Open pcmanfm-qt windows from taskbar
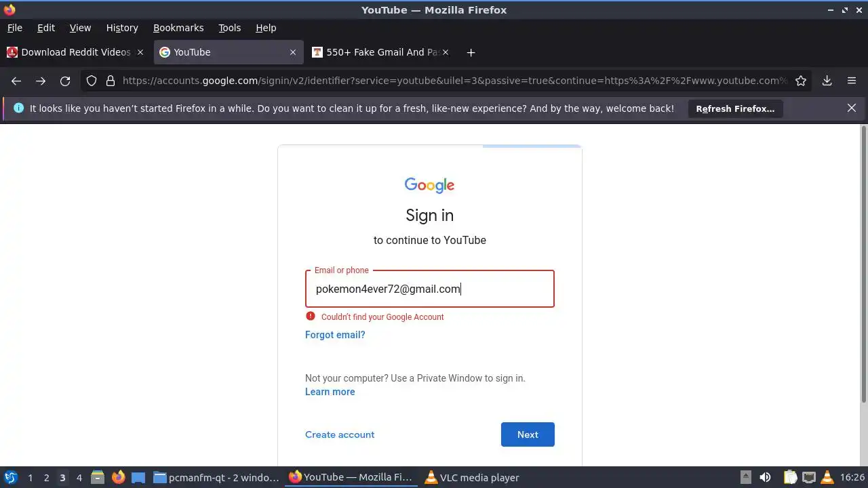The height and width of the screenshot is (488, 868). pyautogui.click(x=216, y=477)
